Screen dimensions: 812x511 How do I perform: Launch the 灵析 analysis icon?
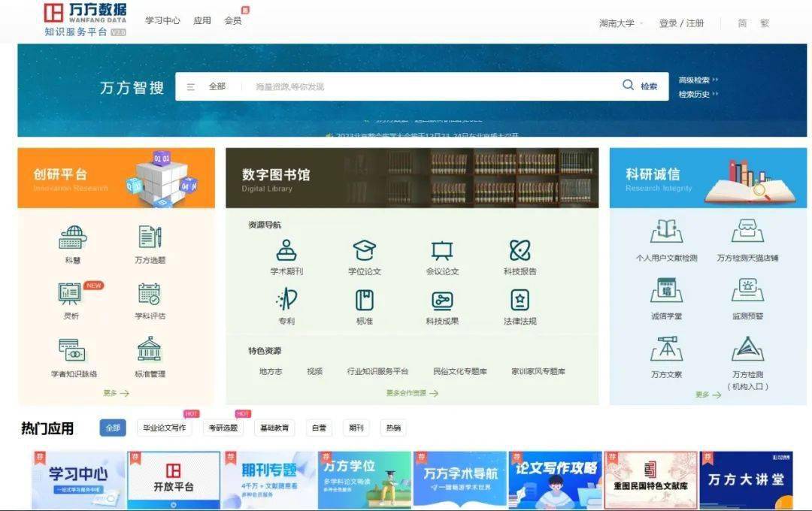pyautogui.click(x=70, y=294)
